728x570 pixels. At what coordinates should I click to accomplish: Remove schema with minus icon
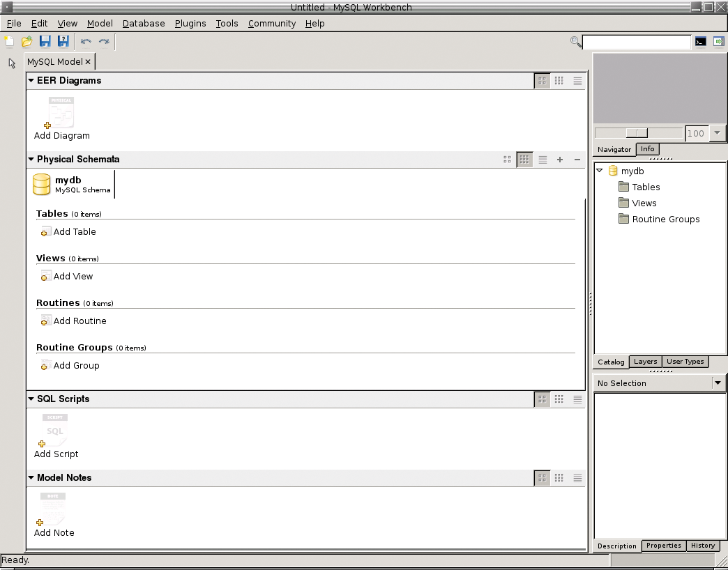pos(577,160)
